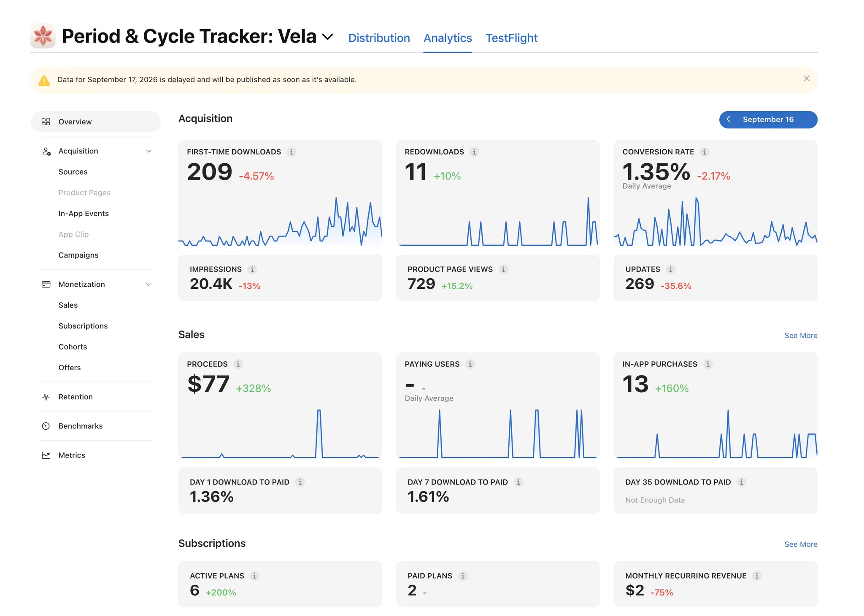Click the Retention pulse icon

[46, 397]
